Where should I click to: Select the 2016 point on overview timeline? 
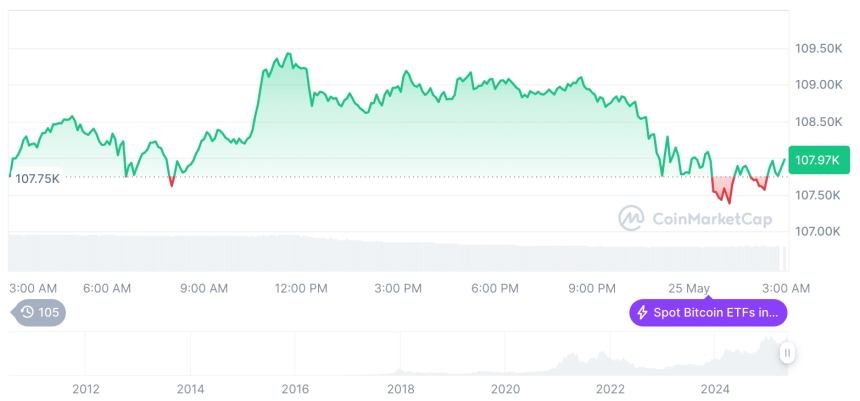point(295,389)
